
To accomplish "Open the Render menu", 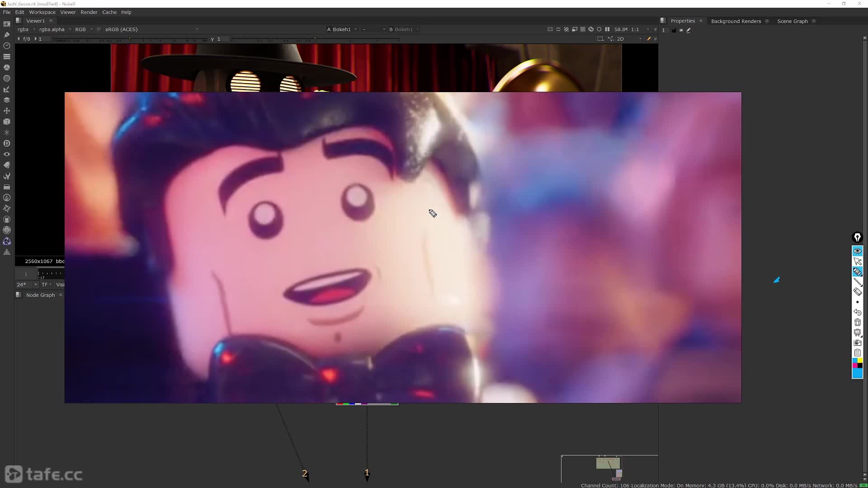I will (x=89, y=12).
